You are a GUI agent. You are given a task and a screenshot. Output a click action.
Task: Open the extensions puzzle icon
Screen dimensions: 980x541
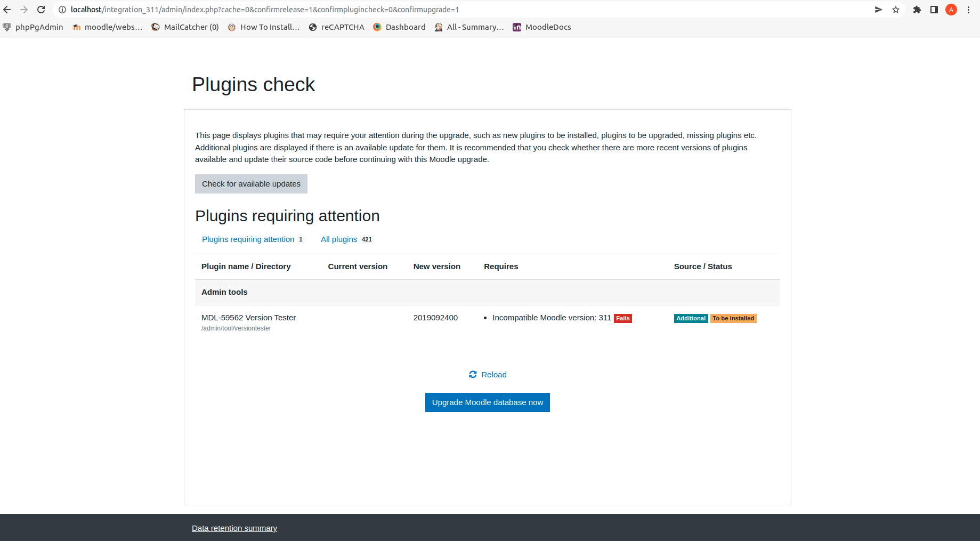pos(917,10)
